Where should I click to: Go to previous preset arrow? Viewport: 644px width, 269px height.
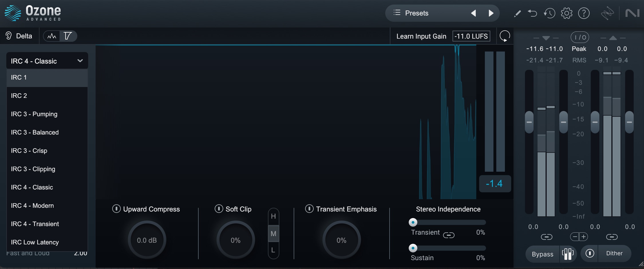[x=473, y=13]
